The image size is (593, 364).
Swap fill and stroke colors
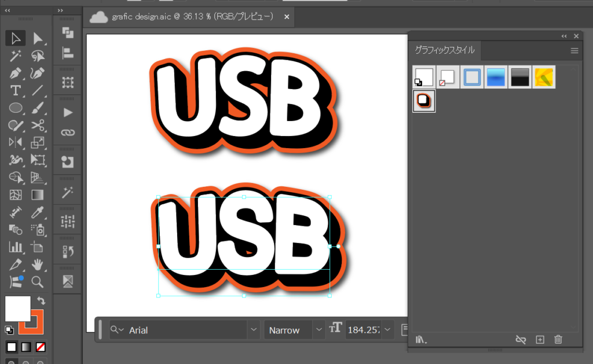point(41,301)
